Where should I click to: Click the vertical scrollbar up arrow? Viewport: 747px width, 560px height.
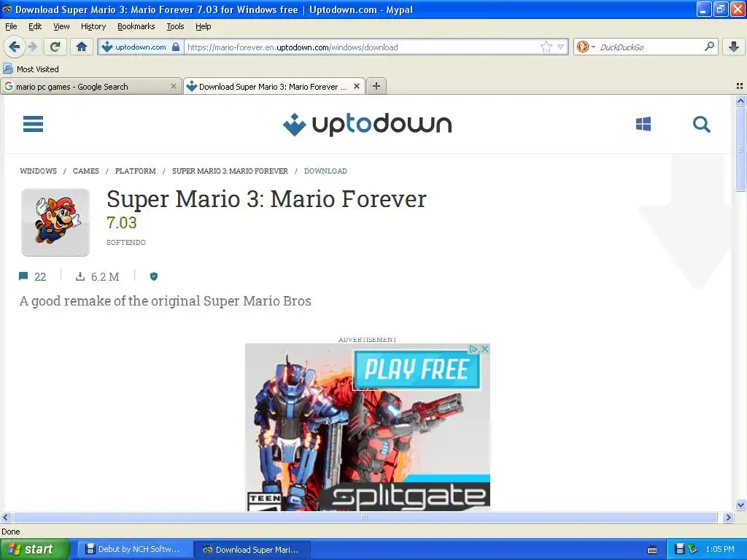740,101
